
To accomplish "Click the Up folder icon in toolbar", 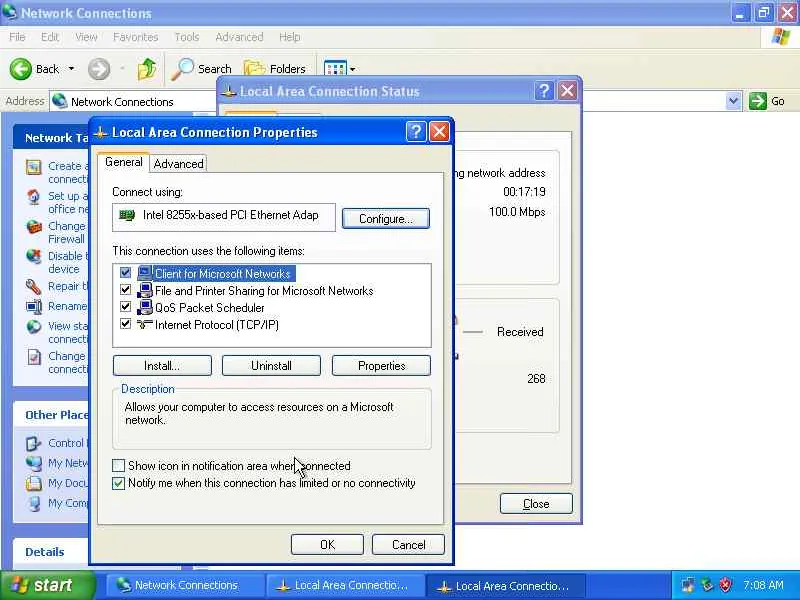I will click(147, 69).
